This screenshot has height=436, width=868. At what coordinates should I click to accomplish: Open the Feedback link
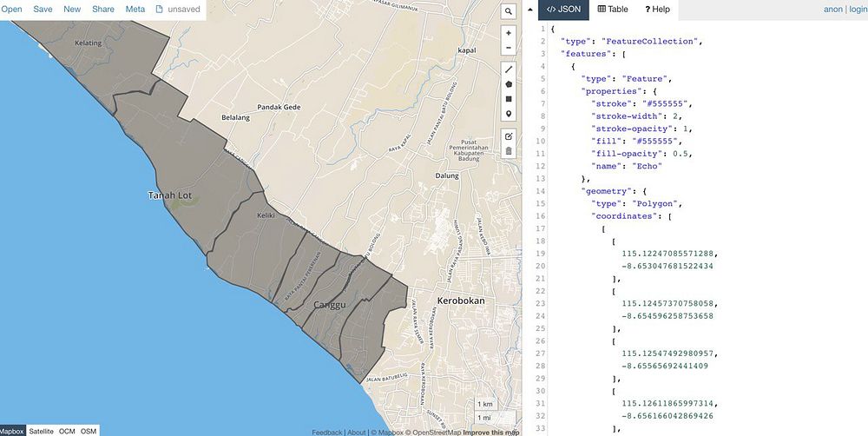326,433
